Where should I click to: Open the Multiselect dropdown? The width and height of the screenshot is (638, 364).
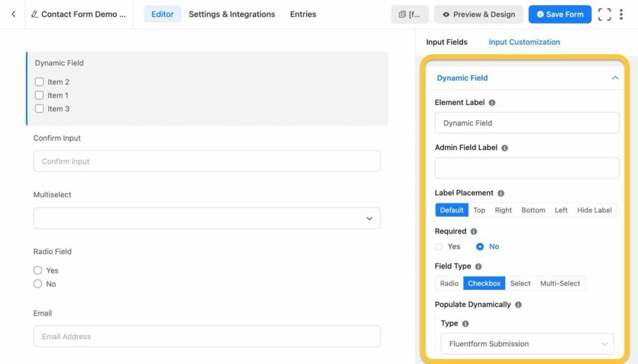coord(207,218)
